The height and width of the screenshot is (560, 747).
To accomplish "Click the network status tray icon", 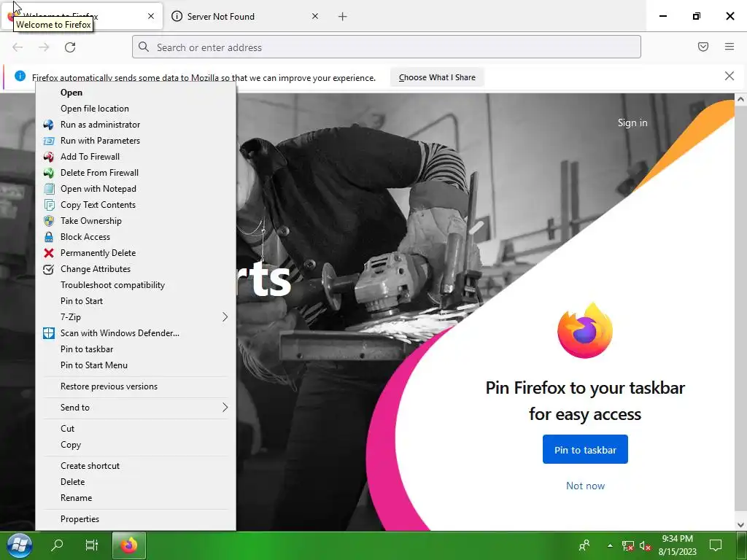I will pyautogui.click(x=628, y=545).
